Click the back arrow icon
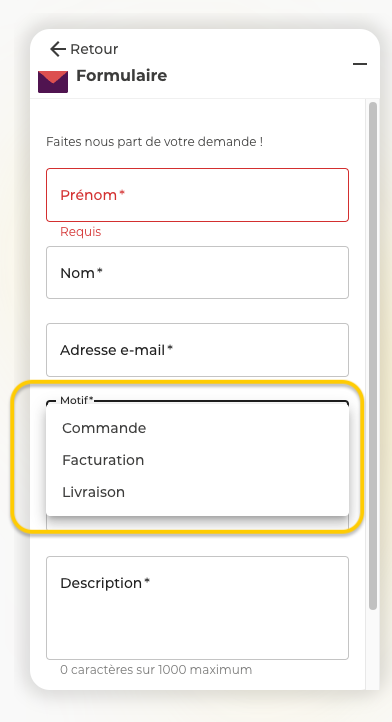The width and height of the screenshot is (392, 722). pos(58,49)
